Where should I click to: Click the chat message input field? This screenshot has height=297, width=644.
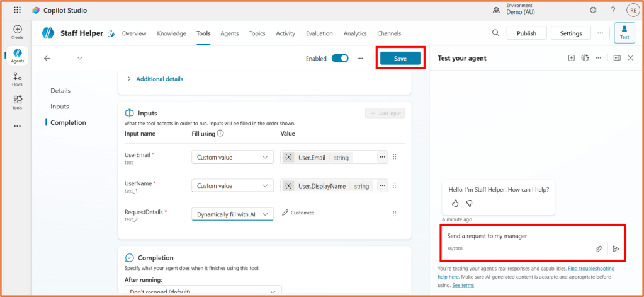point(516,236)
